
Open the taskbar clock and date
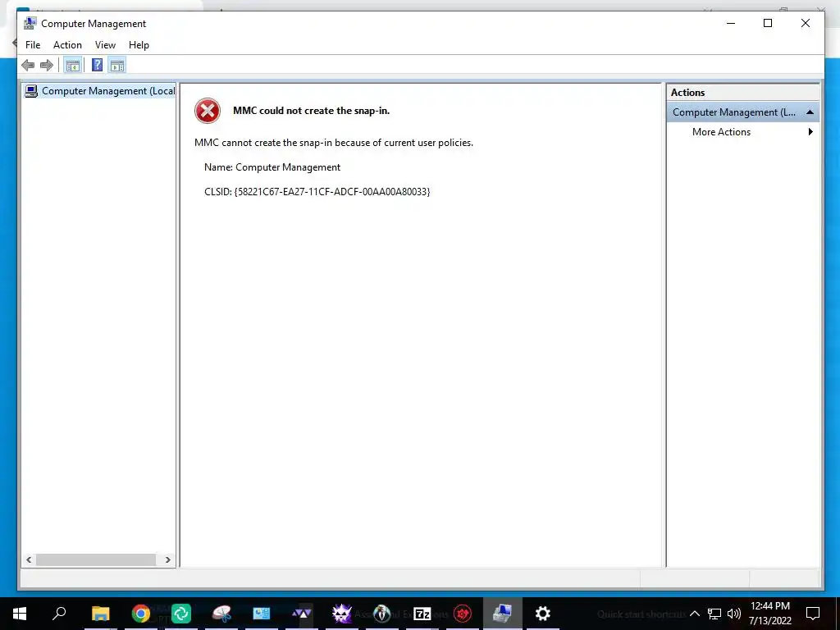coord(769,614)
